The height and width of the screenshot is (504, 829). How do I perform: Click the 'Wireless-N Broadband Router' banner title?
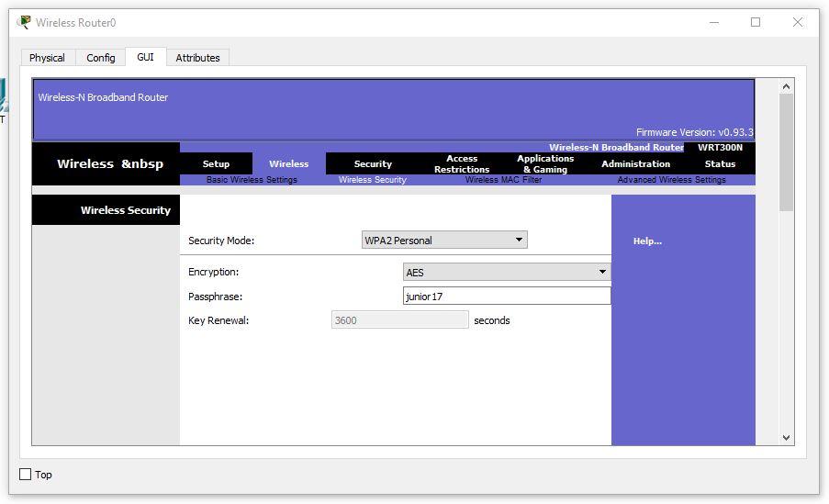(103, 97)
